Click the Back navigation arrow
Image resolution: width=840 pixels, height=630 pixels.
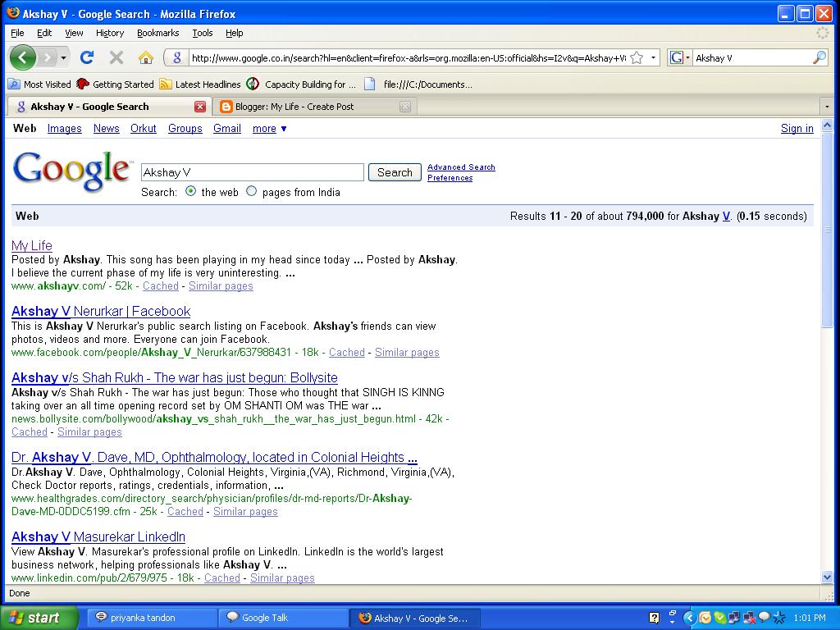23,57
